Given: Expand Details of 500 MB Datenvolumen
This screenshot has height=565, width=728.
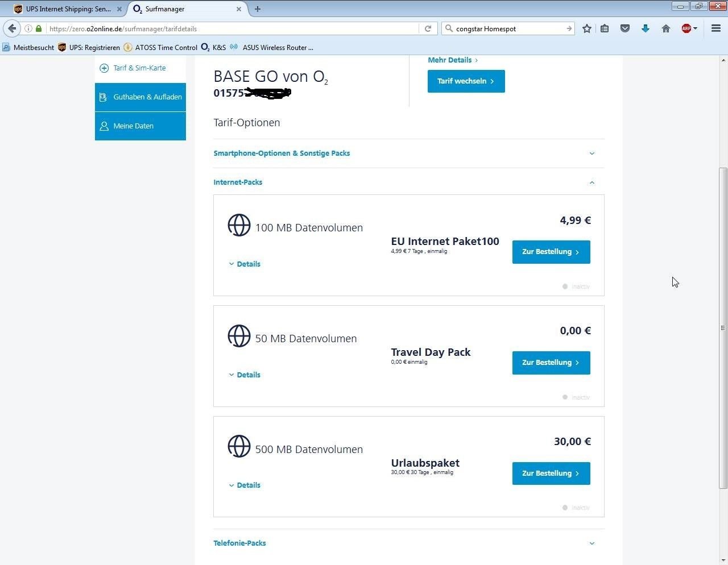Looking at the screenshot, I should pos(245,485).
